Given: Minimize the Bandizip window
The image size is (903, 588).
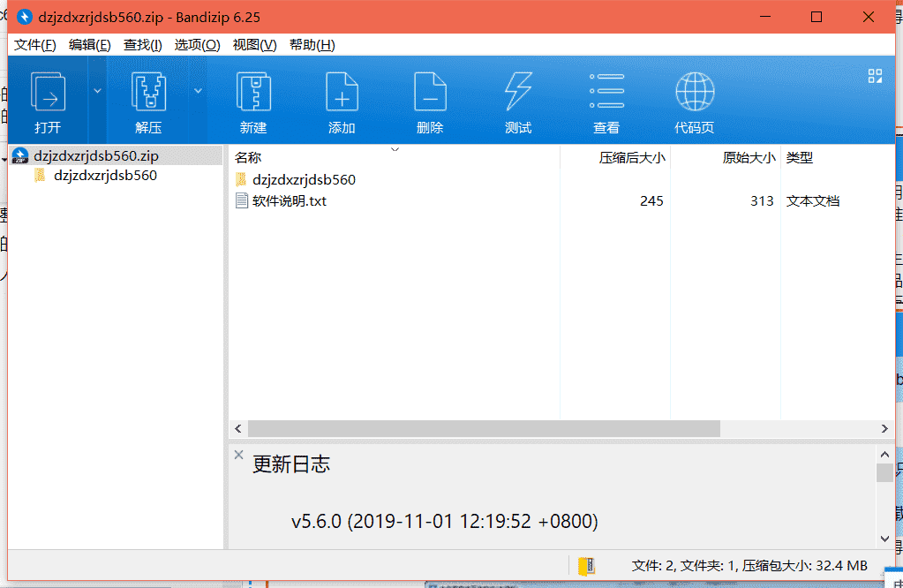Looking at the screenshot, I should (x=764, y=17).
